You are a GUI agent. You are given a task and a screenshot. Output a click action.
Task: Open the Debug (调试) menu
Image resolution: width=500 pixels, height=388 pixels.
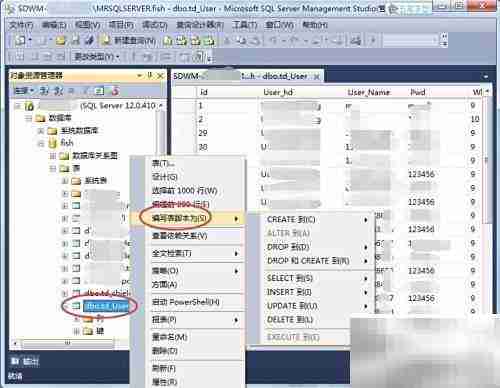155,25
